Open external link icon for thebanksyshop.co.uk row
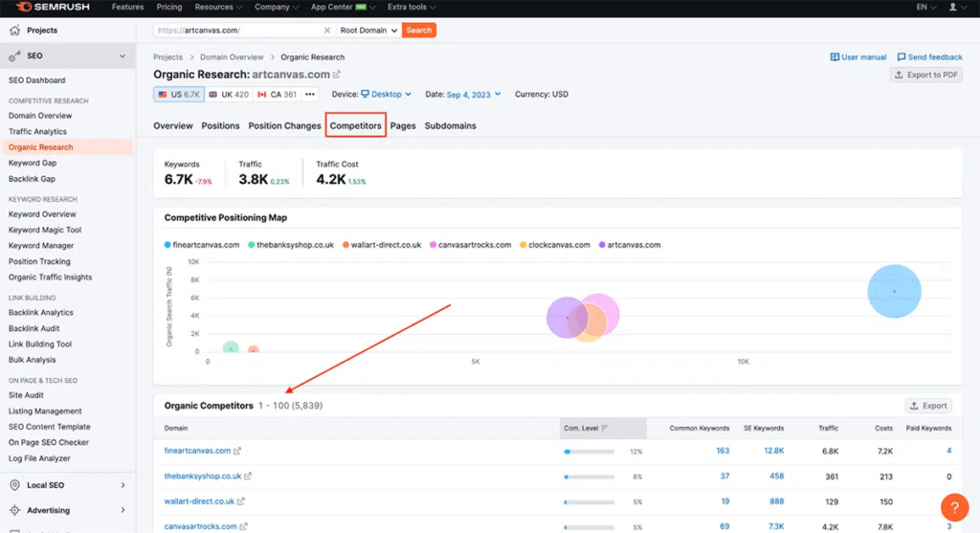Viewport: 980px width, 533px height. (248, 477)
